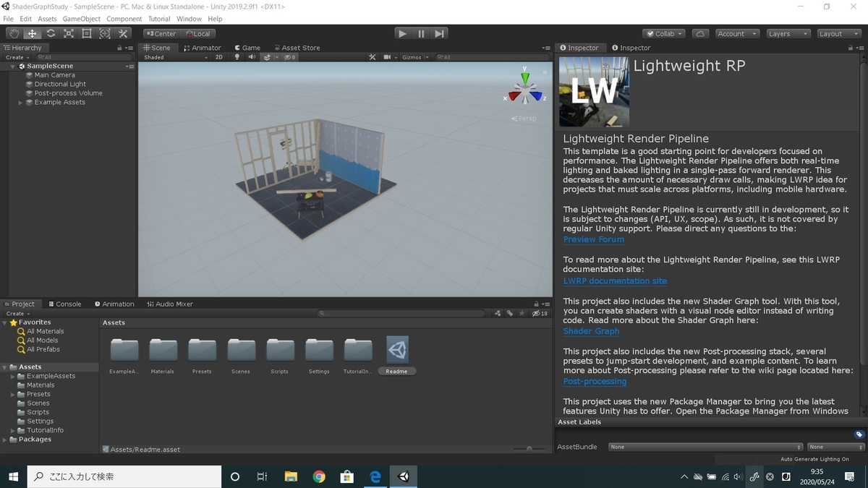The width and height of the screenshot is (868, 488).
Task: Open the GameObject menu
Action: (82, 19)
